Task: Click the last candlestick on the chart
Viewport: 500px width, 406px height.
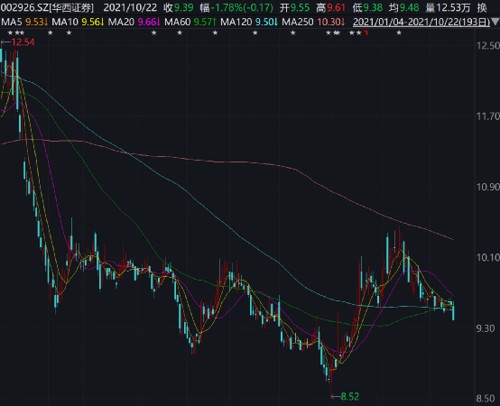Action: click(x=453, y=310)
